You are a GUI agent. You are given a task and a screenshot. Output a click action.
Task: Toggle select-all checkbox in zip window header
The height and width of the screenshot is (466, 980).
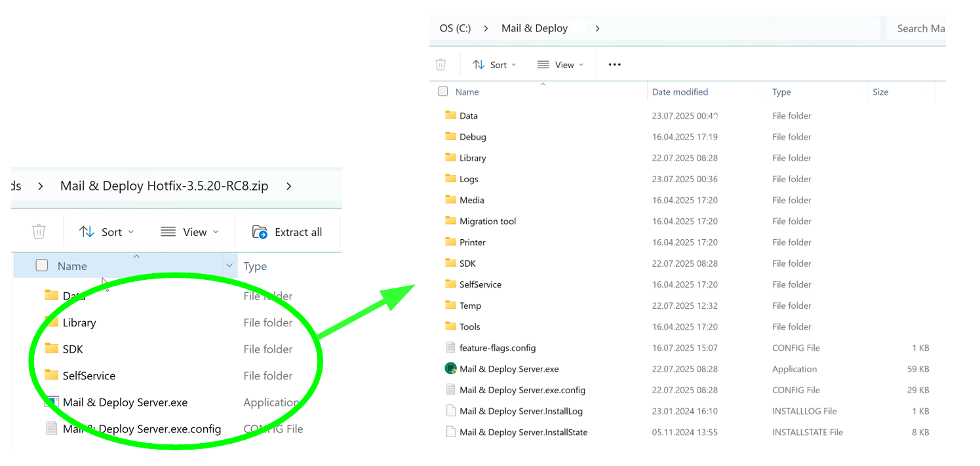[x=42, y=265]
